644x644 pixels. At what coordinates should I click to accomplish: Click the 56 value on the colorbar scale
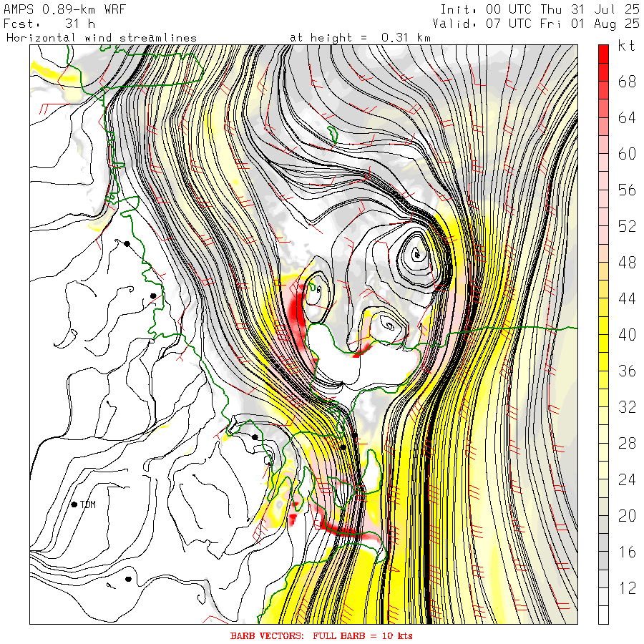627,190
